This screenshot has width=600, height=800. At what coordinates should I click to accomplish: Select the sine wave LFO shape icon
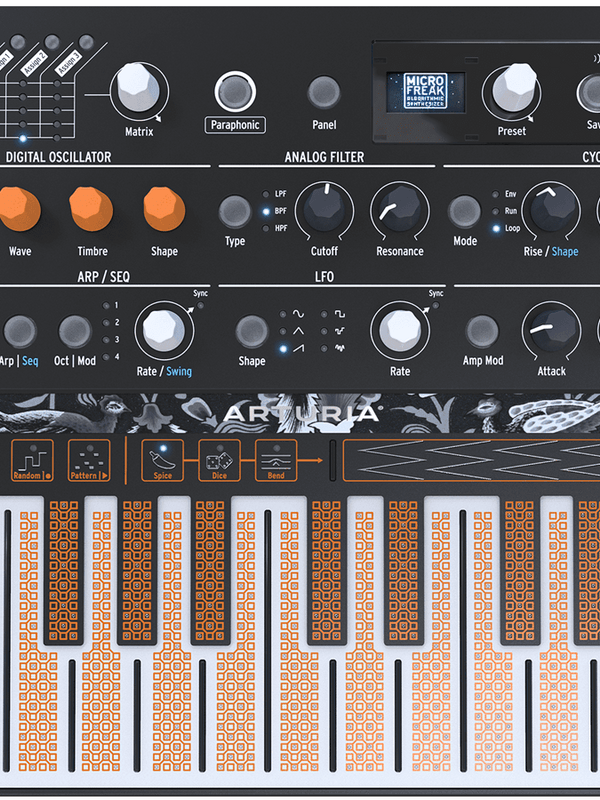[298, 314]
